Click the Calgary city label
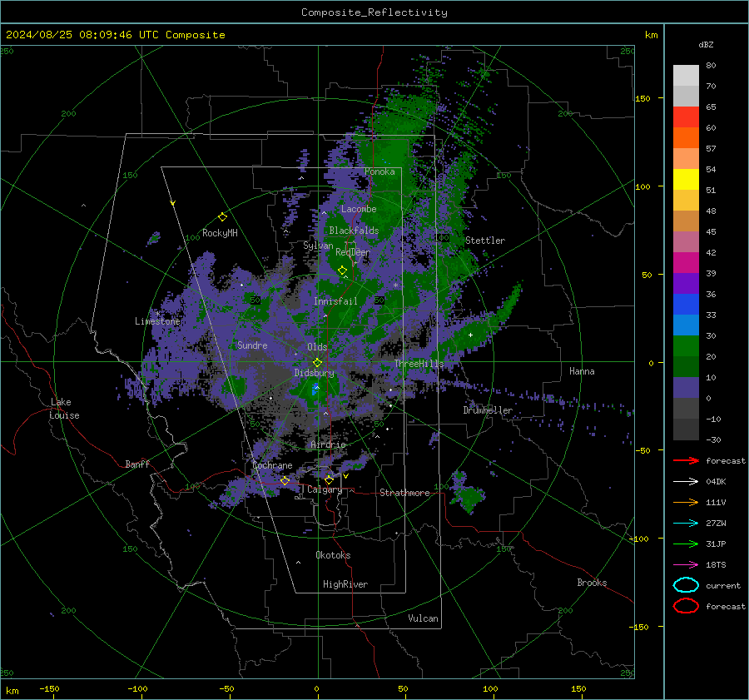Image resolution: width=749 pixels, height=700 pixels. 325,489
